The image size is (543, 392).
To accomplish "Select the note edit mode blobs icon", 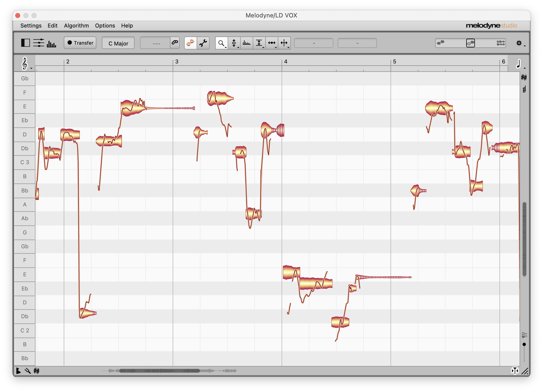I will click(x=191, y=43).
